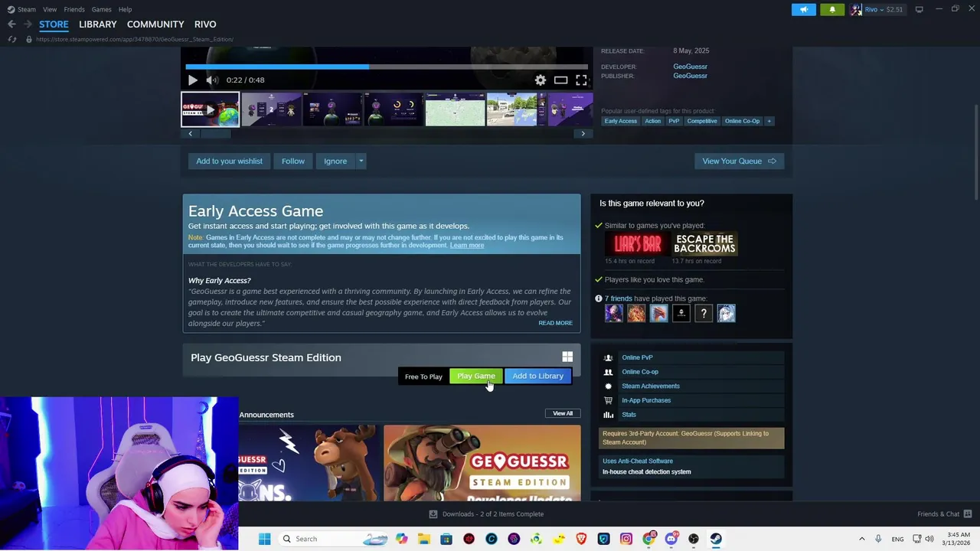
Task: Open the Escape the Backrooms similar game
Action: 704,244
